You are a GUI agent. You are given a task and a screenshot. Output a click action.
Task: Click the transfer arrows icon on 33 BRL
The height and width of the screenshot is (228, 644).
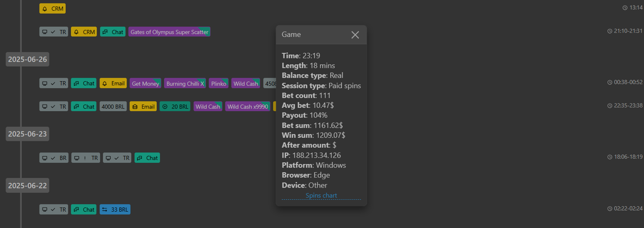(105, 210)
